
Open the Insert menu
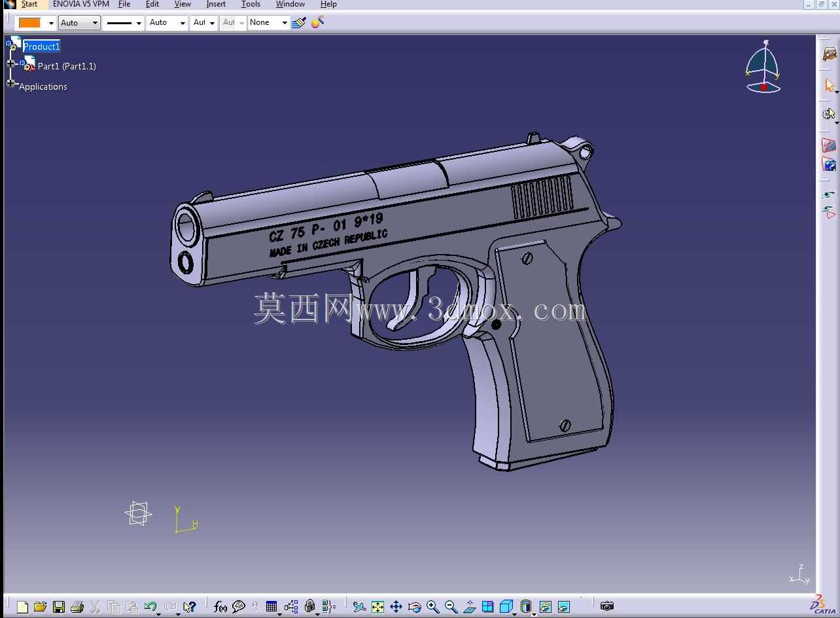click(216, 5)
